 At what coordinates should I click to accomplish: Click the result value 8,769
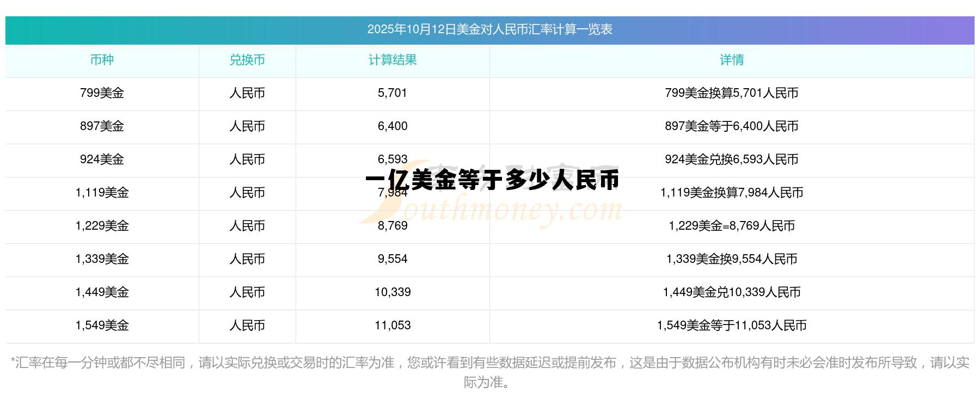393,226
